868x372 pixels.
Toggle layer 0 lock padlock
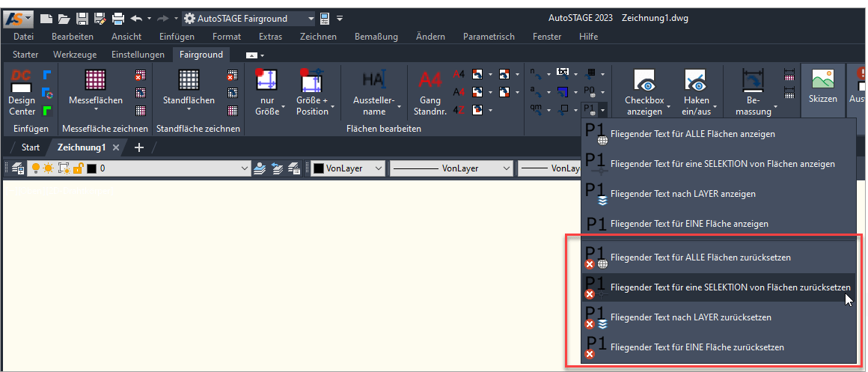click(x=78, y=168)
